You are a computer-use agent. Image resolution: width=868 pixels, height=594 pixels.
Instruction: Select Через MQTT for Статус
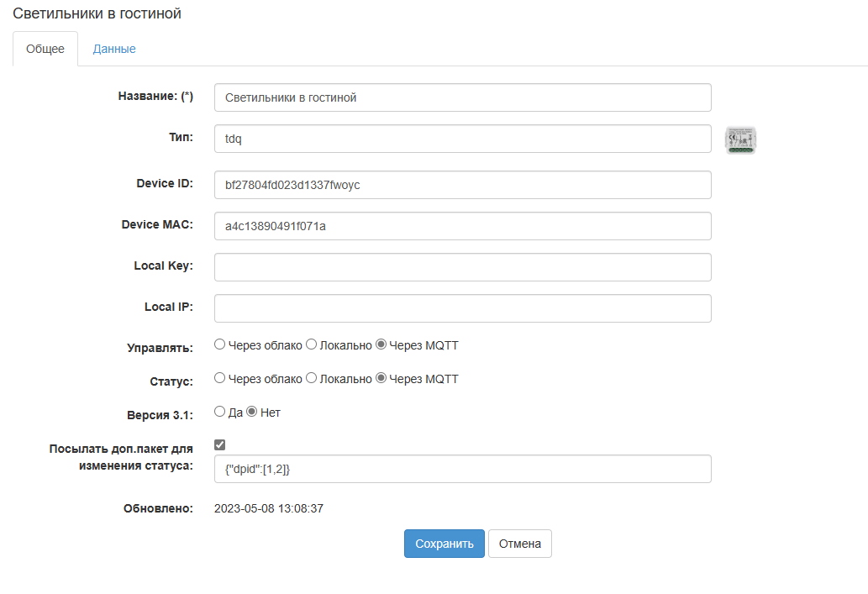click(381, 379)
